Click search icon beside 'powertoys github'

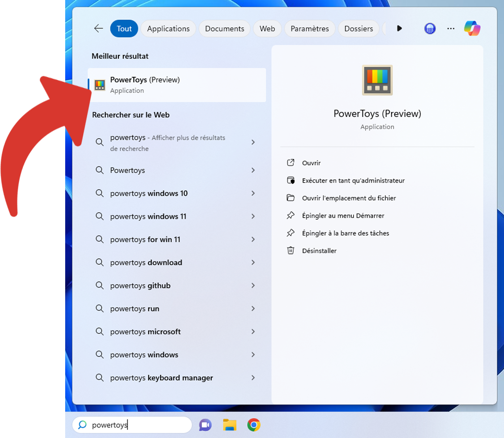[100, 286]
